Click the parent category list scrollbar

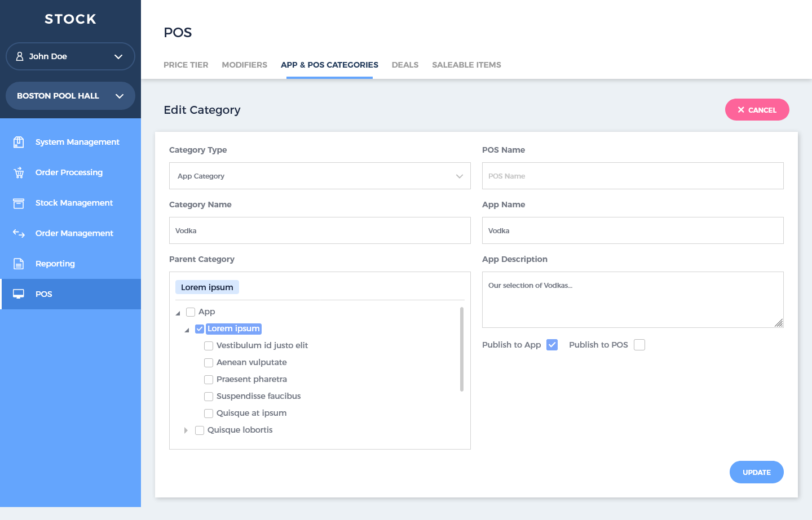(x=462, y=349)
